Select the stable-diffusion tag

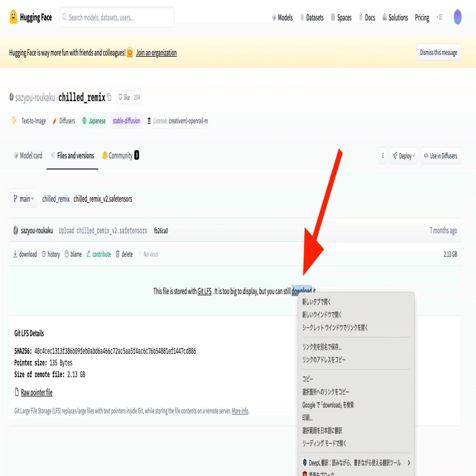click(126, 121)
